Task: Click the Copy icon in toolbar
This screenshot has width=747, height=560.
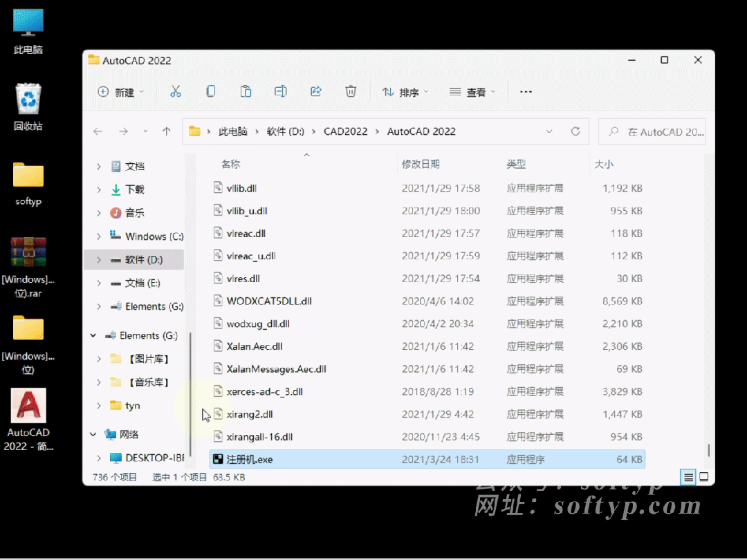Action: click(210, 91)
